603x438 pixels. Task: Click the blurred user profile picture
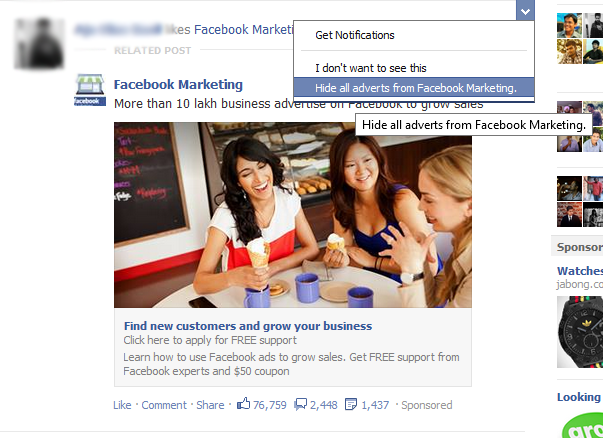[39, 43]
